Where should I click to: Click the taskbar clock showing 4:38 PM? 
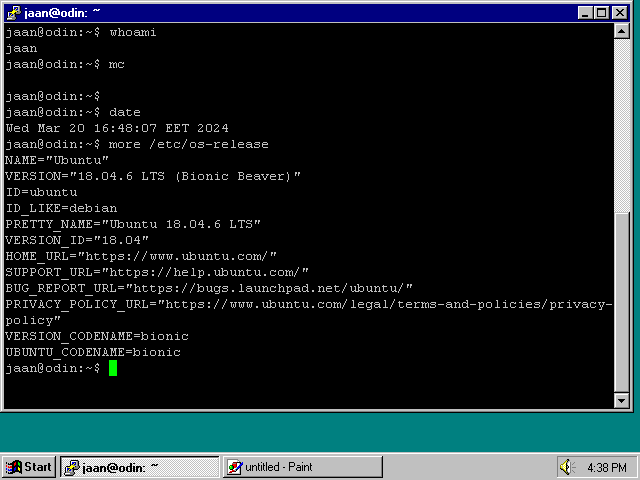tap(606, 467)
